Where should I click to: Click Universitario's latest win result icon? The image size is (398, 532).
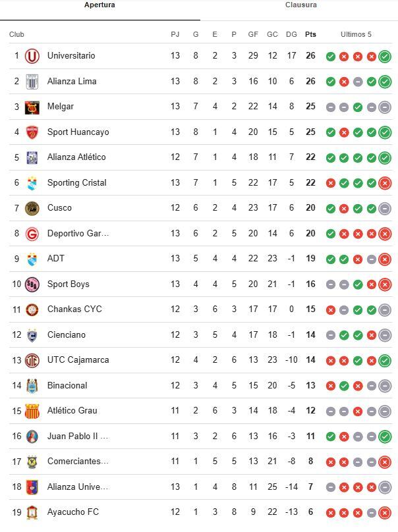click(x=385, y=57)
